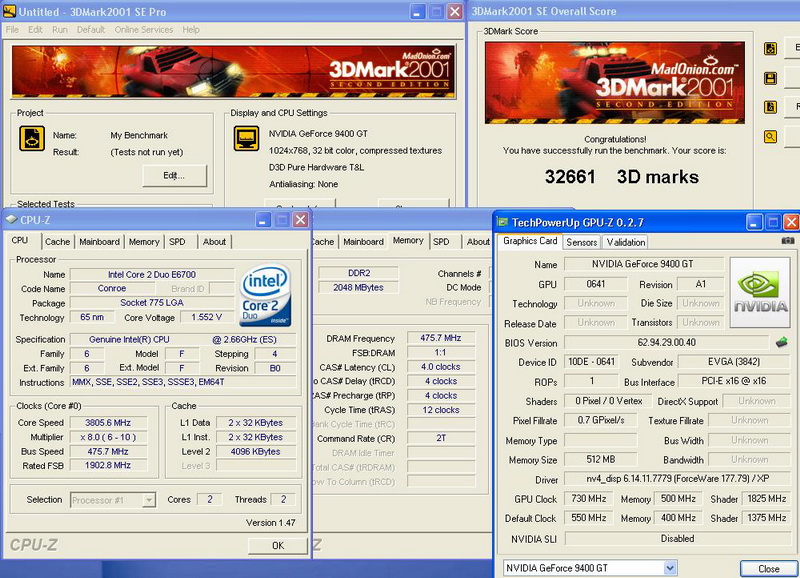Open Memory tab in front CPU-Z window
Screen dimensions: 800x578
(x=144, y=242)
